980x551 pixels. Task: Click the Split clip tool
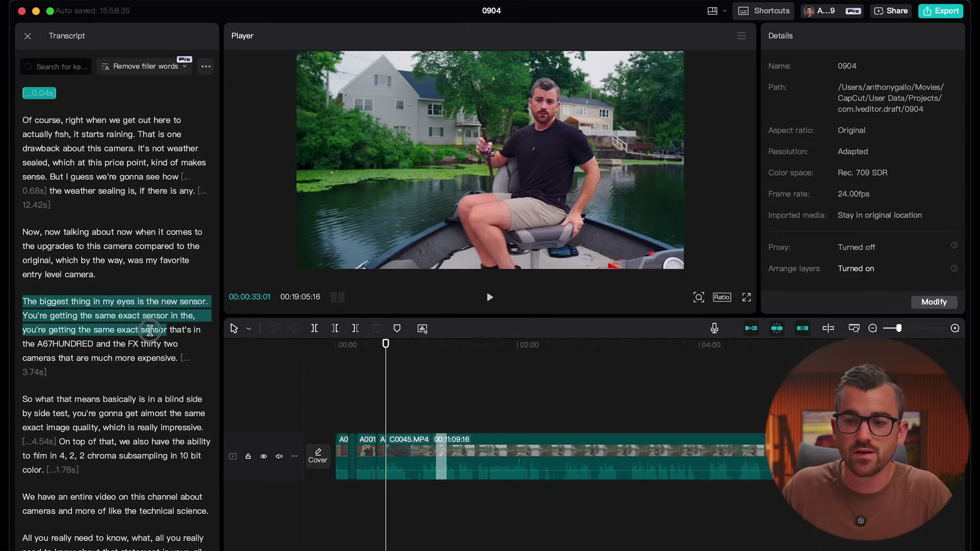314,329
